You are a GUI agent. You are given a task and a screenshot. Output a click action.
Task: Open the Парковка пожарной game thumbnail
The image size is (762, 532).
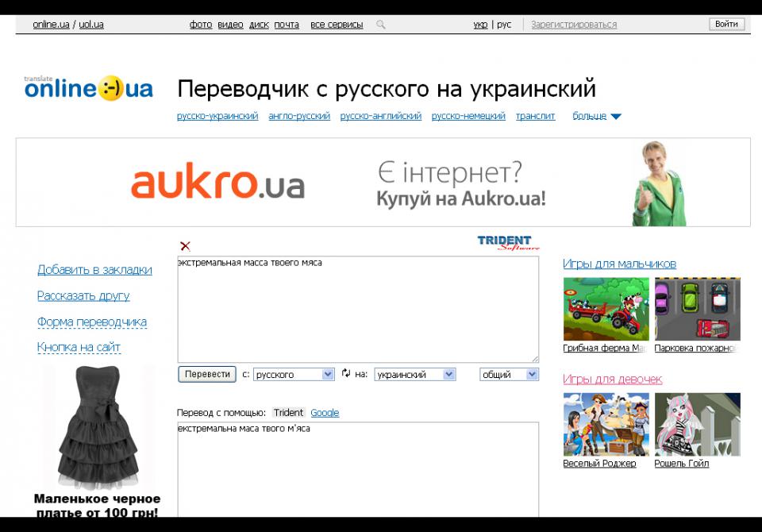697,310
